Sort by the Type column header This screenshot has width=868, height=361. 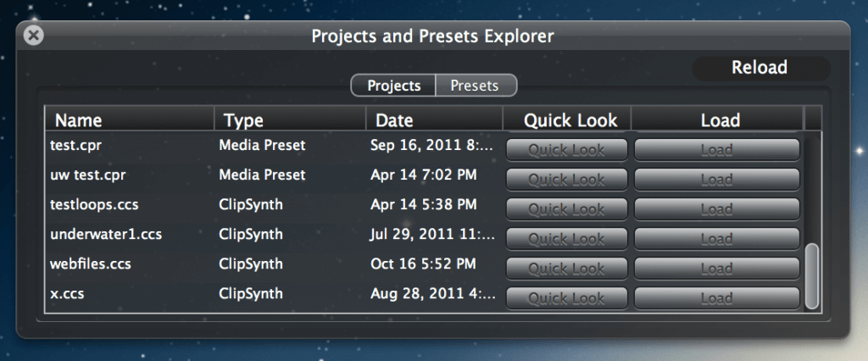pos(290,120)
